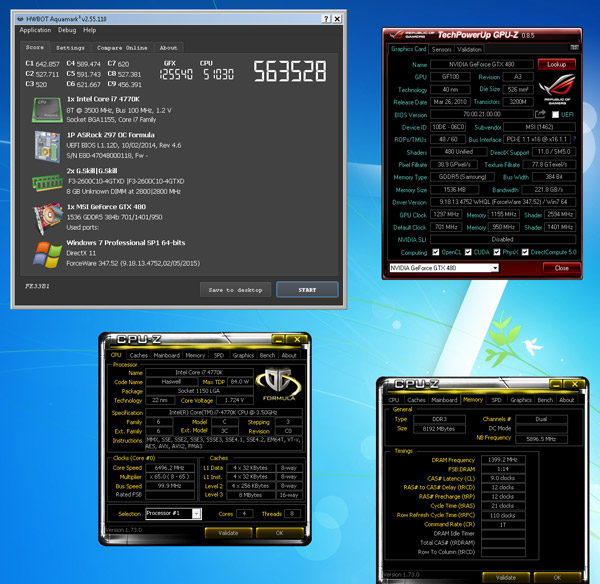Open CPU tab in CPU-Z memory window
Viewport: 600px width, 584px height.
pyautogui.click(x=394, y=400)
